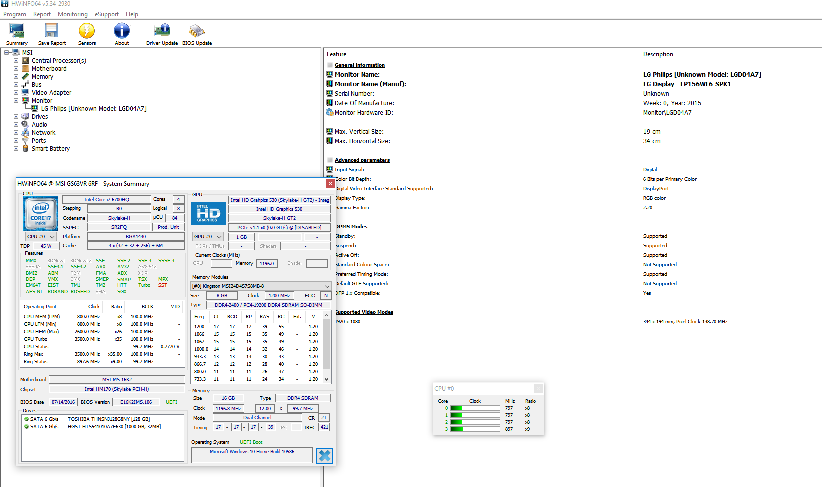This screenshot has width=822, height=487.
Task: Click the 'Display Type:' row
Action: [x=350, y=198]
